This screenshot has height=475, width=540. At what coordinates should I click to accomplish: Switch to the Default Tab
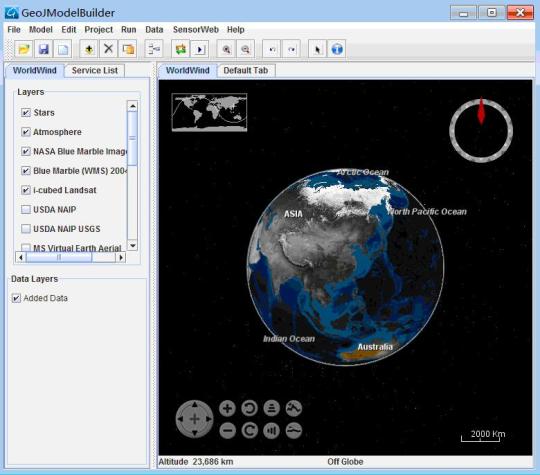coord(246,71)
